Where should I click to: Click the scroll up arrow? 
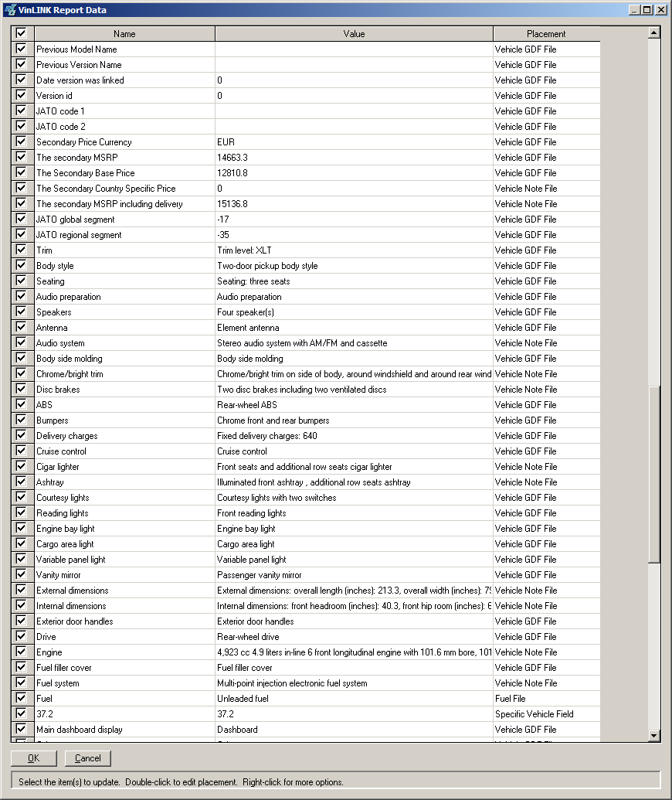(654, 32)
